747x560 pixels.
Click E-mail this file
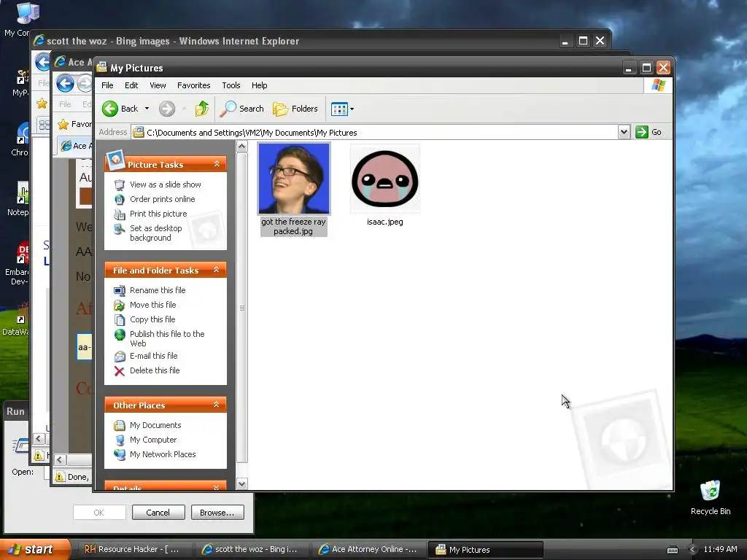(x=153, y=356)
